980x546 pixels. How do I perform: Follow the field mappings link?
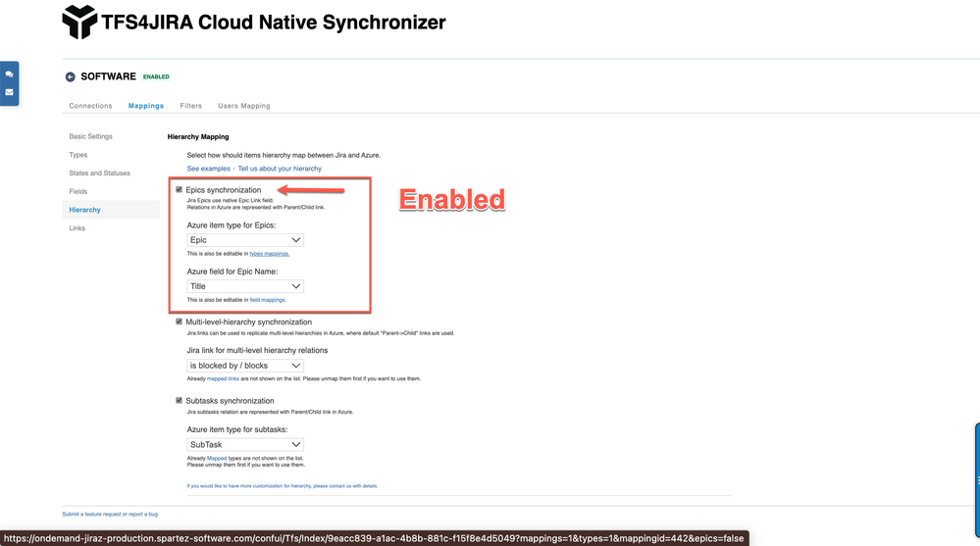[268, 300]
